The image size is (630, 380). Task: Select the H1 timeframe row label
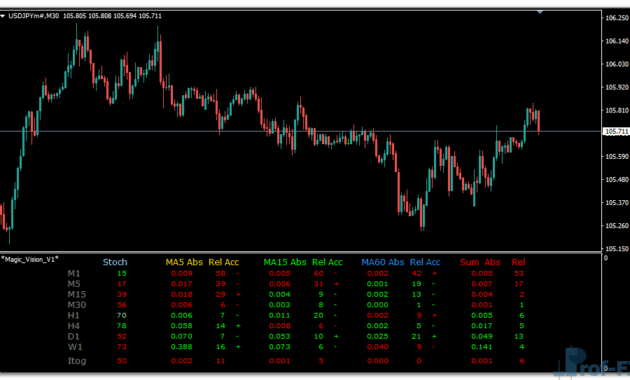tap(74, 315)
